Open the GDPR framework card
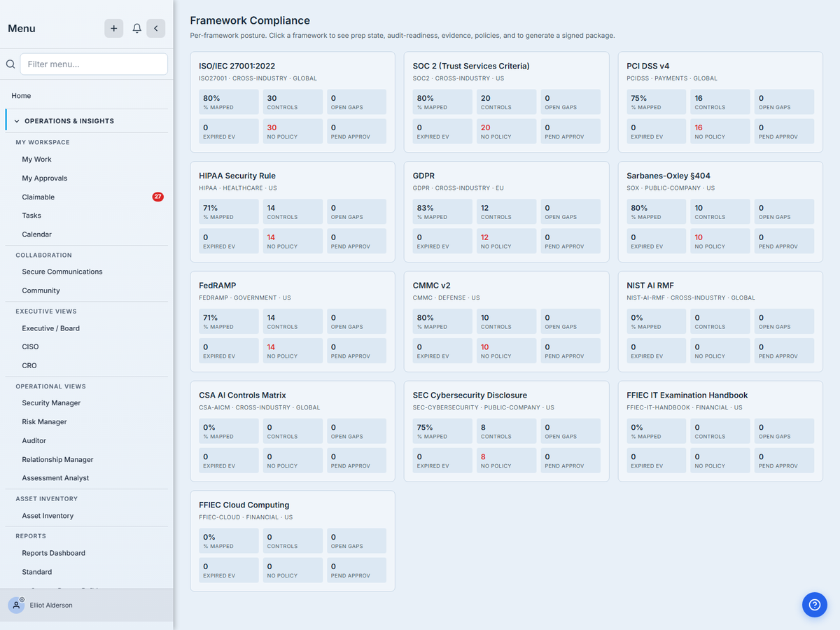This screenshot has width=840, height=630. click(x=506, y=211)
